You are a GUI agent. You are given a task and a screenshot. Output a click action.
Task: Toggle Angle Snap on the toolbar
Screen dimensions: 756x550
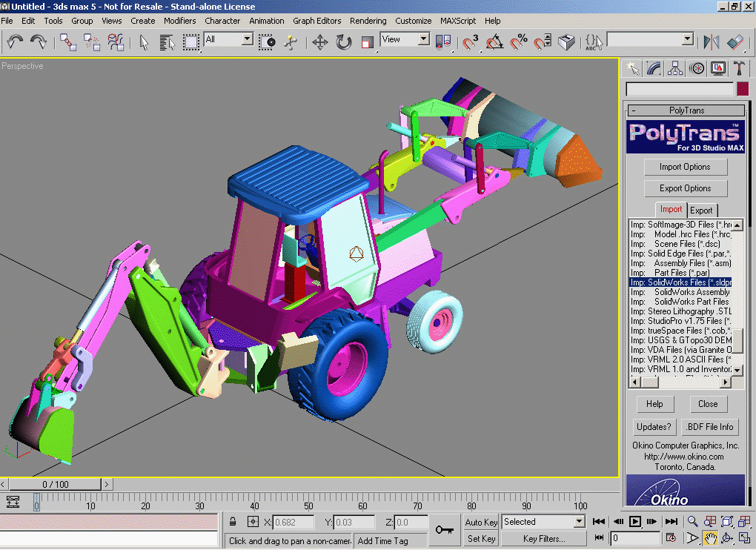pos(494,42)
